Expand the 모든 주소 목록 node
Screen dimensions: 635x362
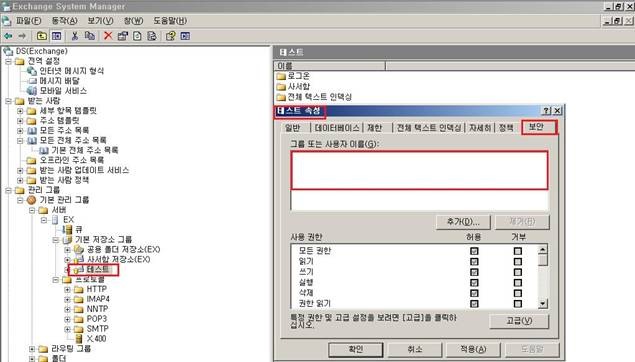click(20, 130)
